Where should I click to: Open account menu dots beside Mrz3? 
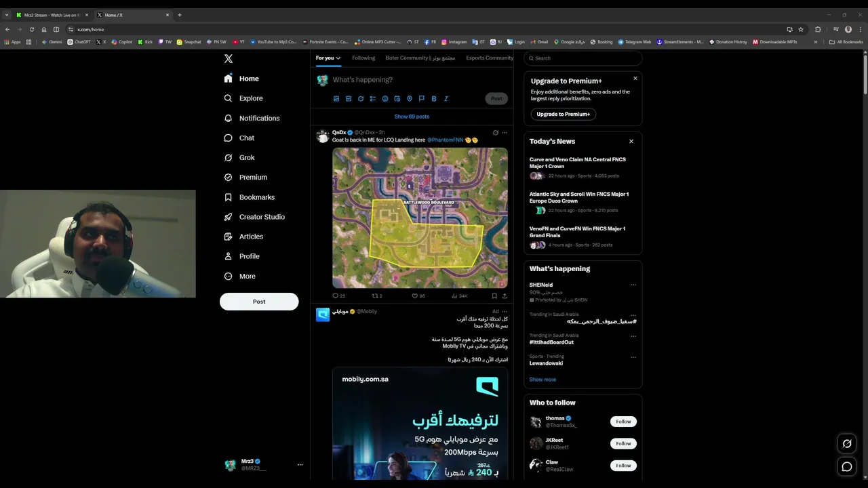(300, 465)
